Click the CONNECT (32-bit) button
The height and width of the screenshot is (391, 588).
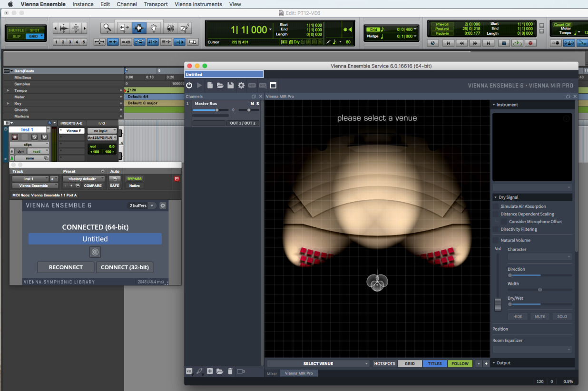(125, 267)
